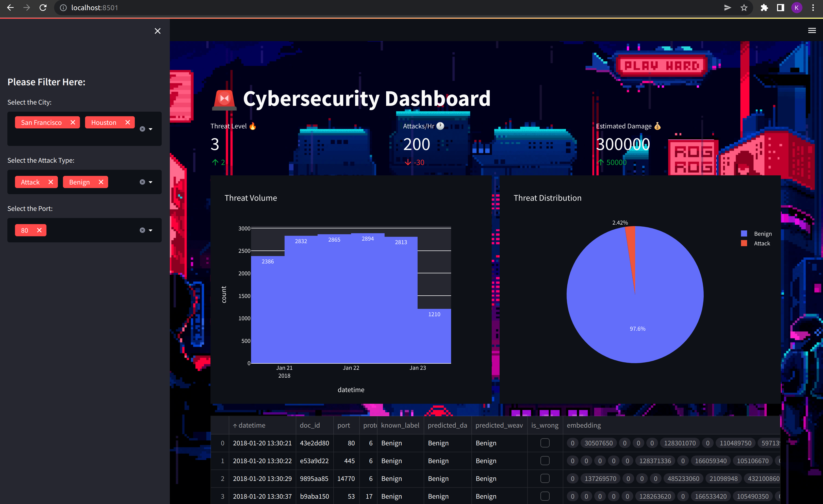Screen dimensions: 823x504
Task: Open the Streamlit hamburger menu
Action: [x=812, y=31]
